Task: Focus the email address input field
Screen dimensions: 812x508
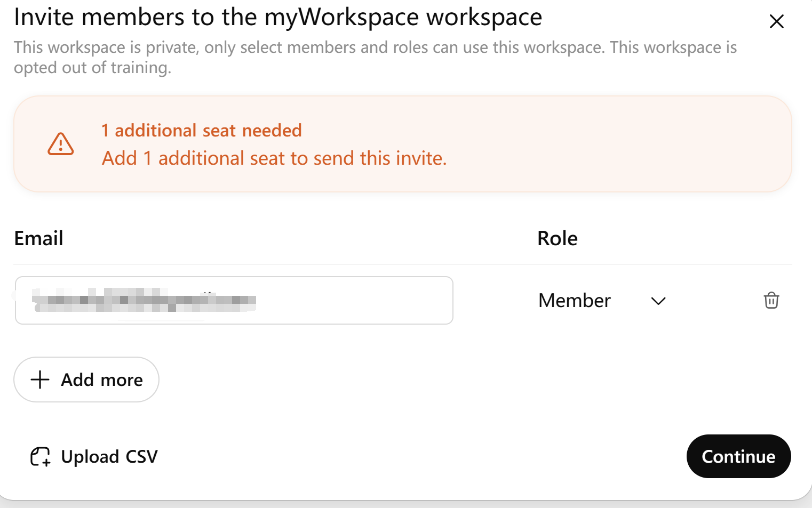Action: point(234,300)
